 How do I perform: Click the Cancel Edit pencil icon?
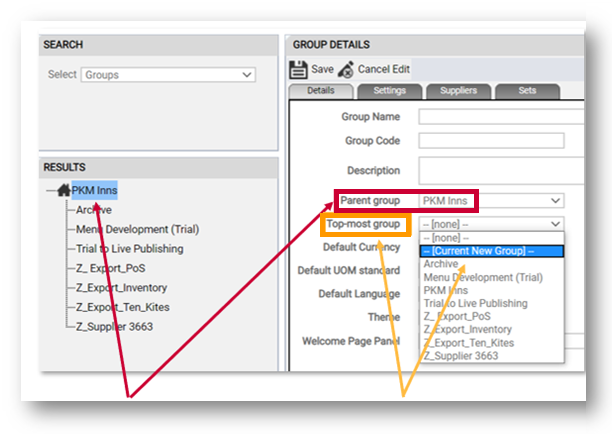tap(346, 69)
